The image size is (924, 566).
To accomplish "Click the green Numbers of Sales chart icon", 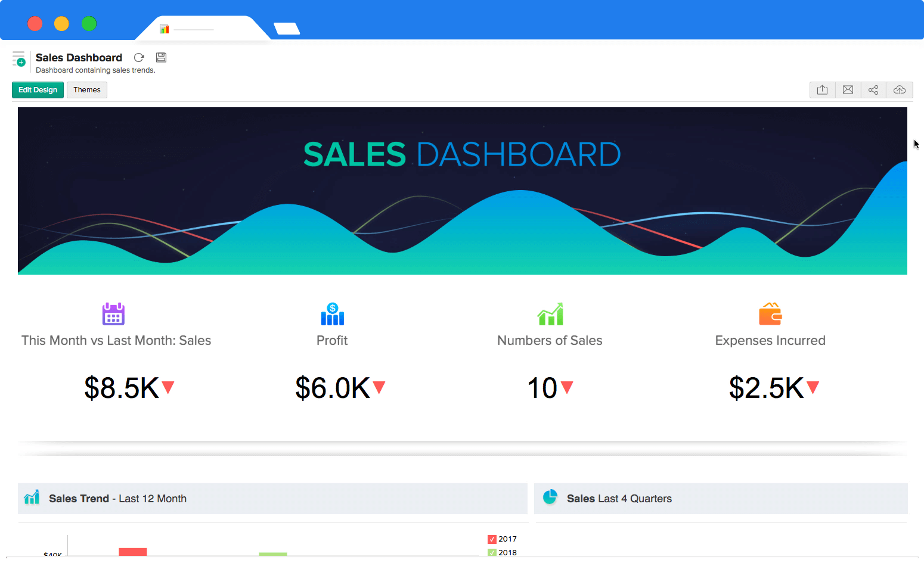I will coord(550,313).
